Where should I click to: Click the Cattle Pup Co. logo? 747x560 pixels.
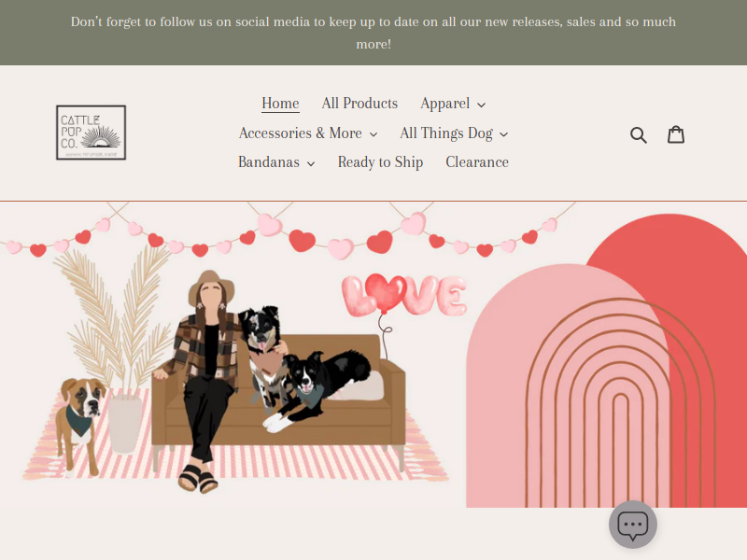(x=91, y=133)
